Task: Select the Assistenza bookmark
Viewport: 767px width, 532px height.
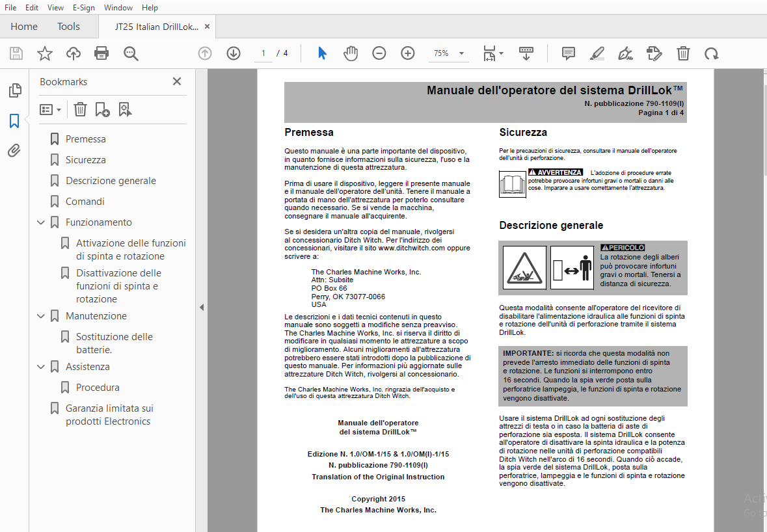Action: (88, 367)
